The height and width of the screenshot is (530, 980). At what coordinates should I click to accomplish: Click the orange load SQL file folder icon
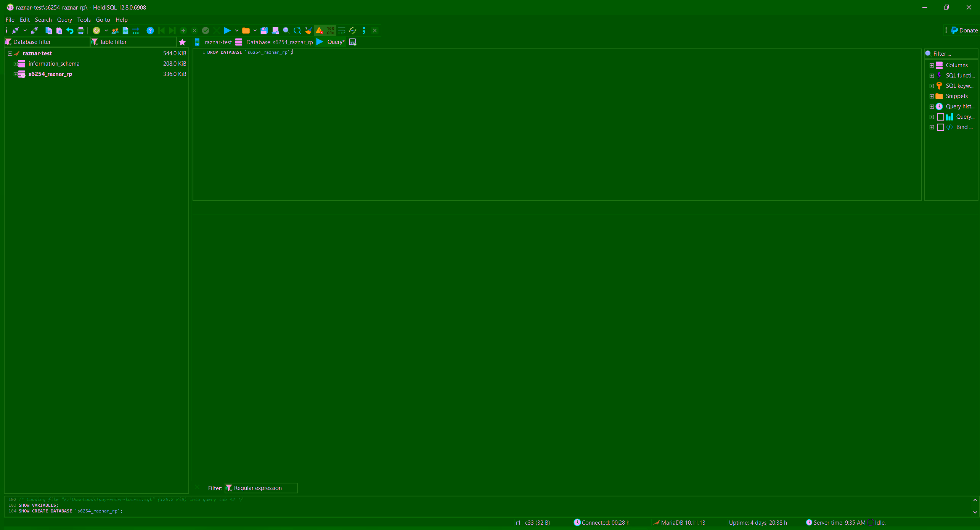(246, 31)
